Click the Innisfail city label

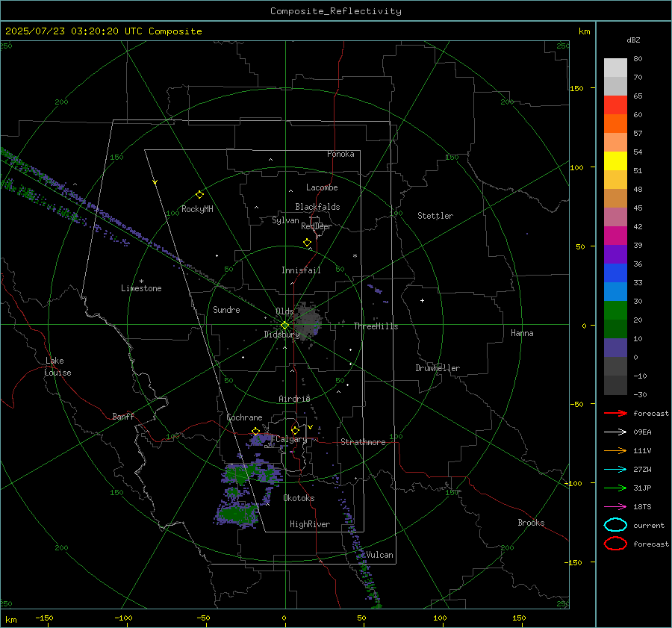coord(301,270)
